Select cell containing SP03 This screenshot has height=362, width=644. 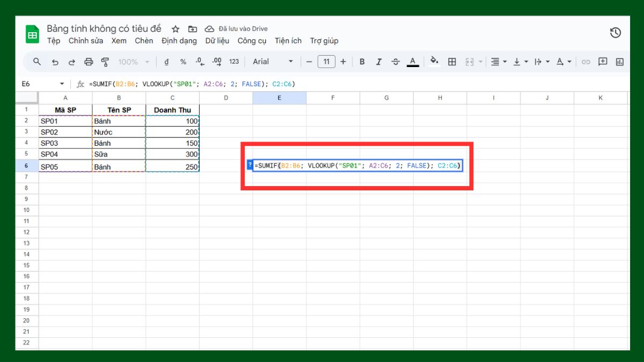pos(65,143)
